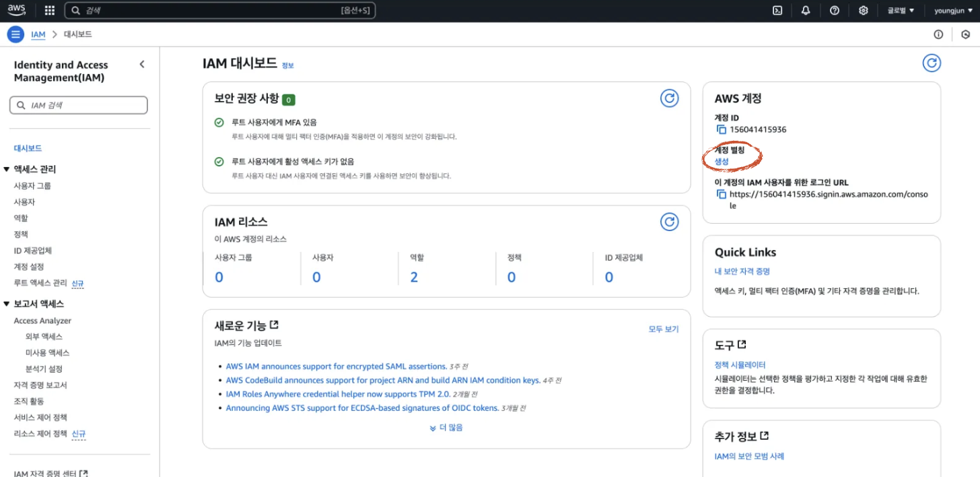Refresh the IAM 리소스 card
This screenshot has width=980, height=477.
point(669,222)
